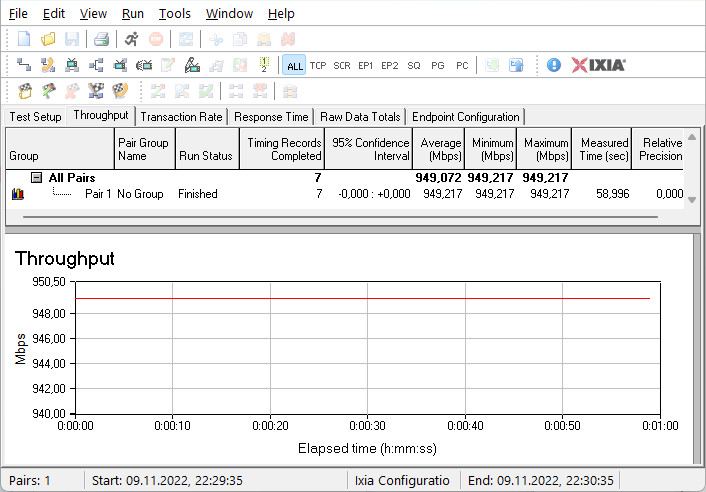706x492 pixels.
Task: Click the 'Finished' run status cell
Action: tap(198, 194)
